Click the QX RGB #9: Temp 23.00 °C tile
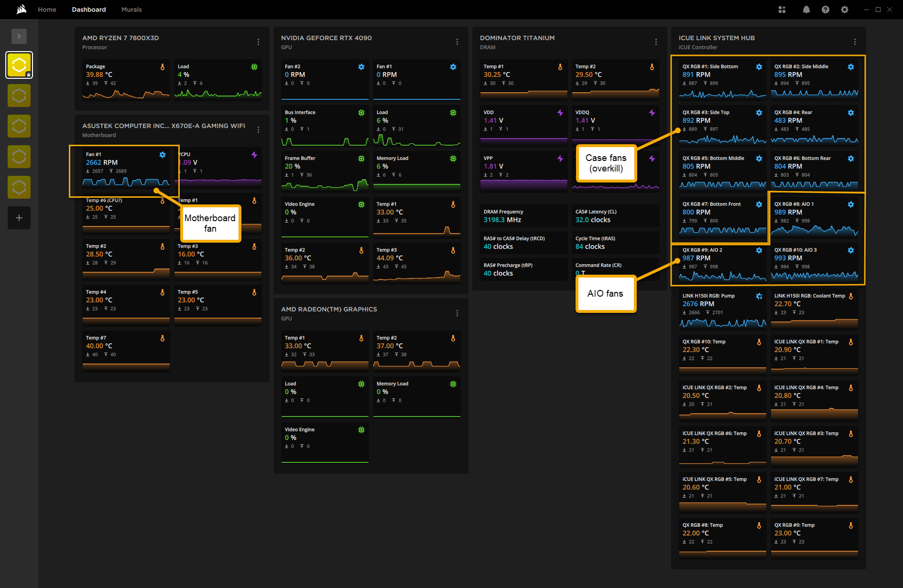This screenshot has height=588, width=903. coord(815,539)
